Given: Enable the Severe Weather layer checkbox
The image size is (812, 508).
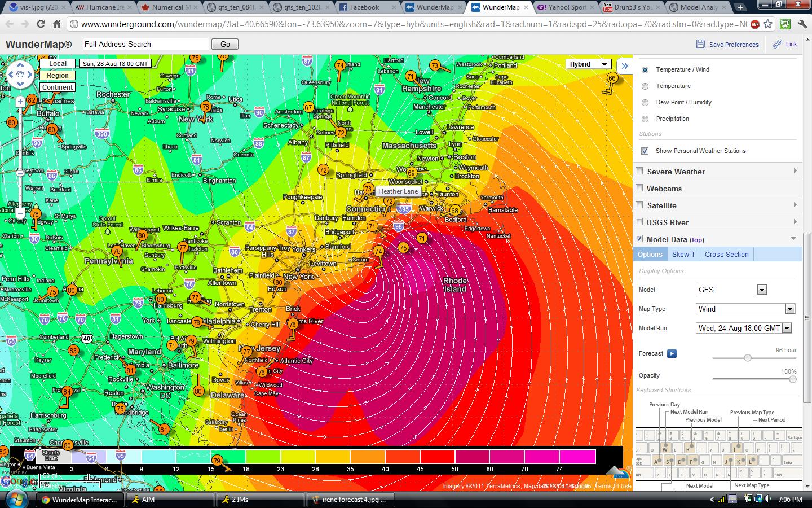Looking at the screenshot, I should click(639, 171).
